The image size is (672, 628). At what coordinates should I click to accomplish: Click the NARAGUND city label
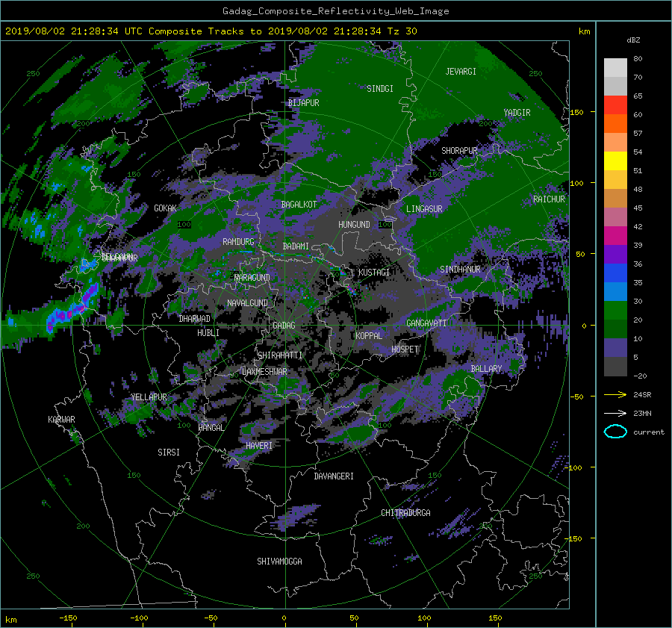pos(252,278)
